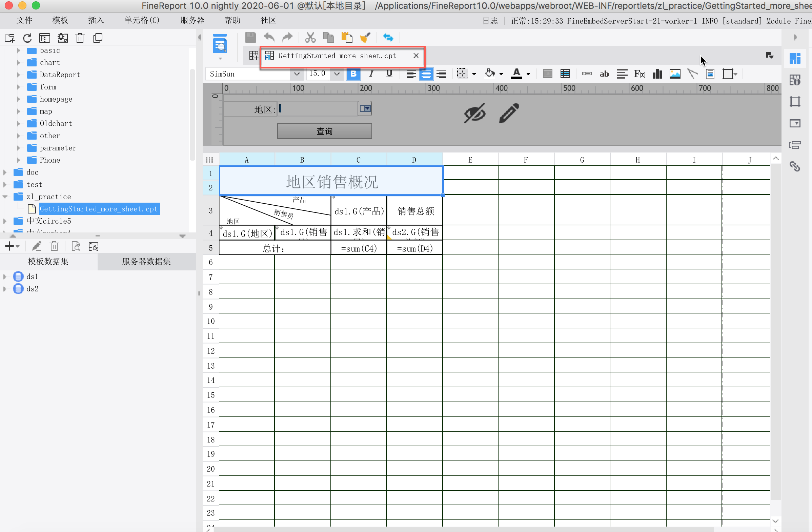Expand the chart folder
The width and height of the screenshot is (812, 532).
coord(18,63)
